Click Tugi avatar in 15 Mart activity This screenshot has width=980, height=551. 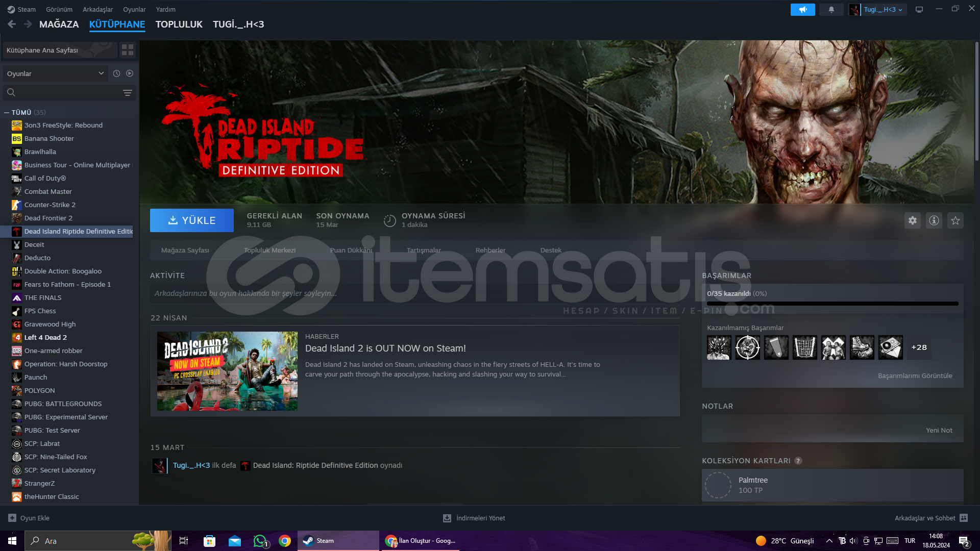click(x=159, y=465)
